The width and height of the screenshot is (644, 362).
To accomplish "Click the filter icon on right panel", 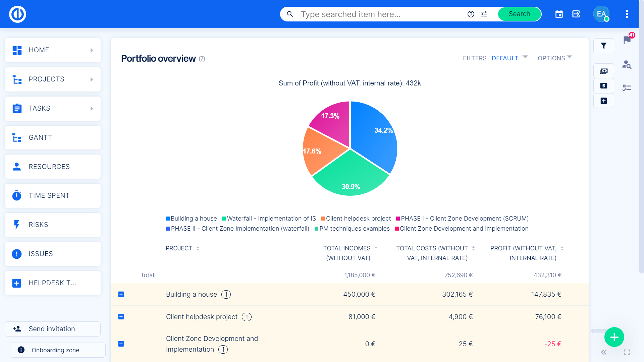I will coord(604,46).
